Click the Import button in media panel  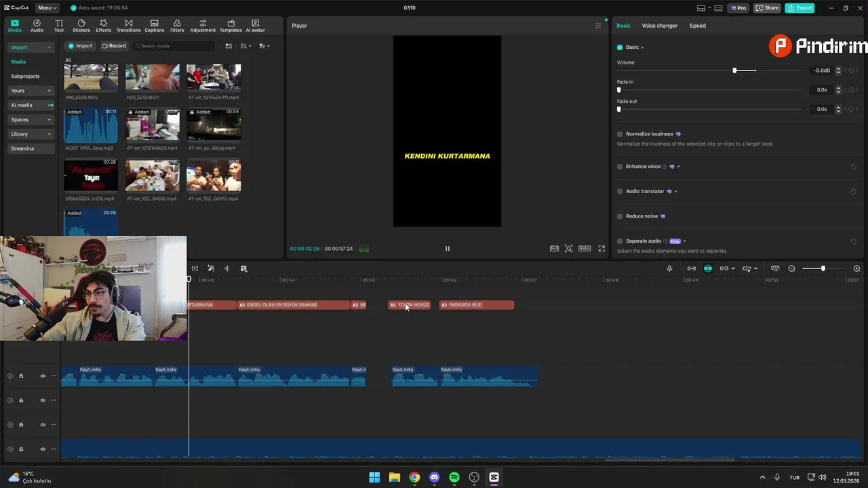click(x=80, y=46)
